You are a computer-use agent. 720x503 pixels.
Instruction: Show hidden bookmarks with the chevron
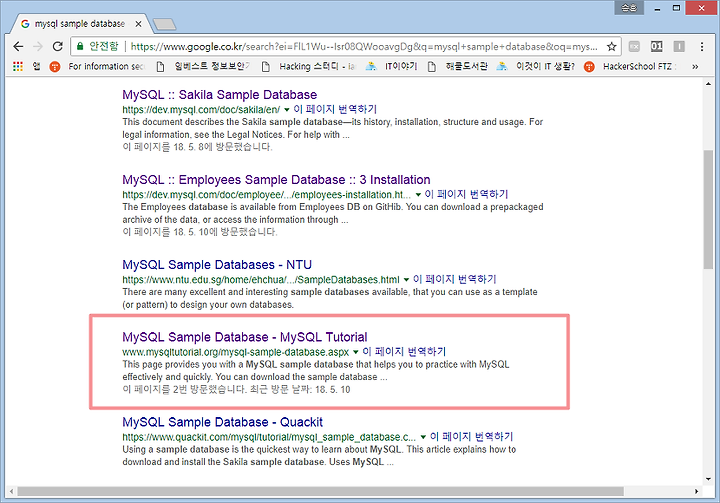[x=695, y=67]
